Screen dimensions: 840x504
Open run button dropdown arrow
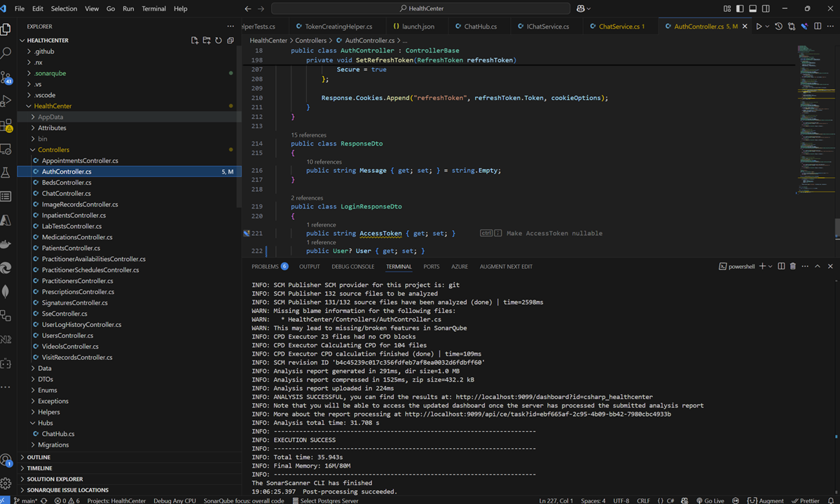(767, 26)
